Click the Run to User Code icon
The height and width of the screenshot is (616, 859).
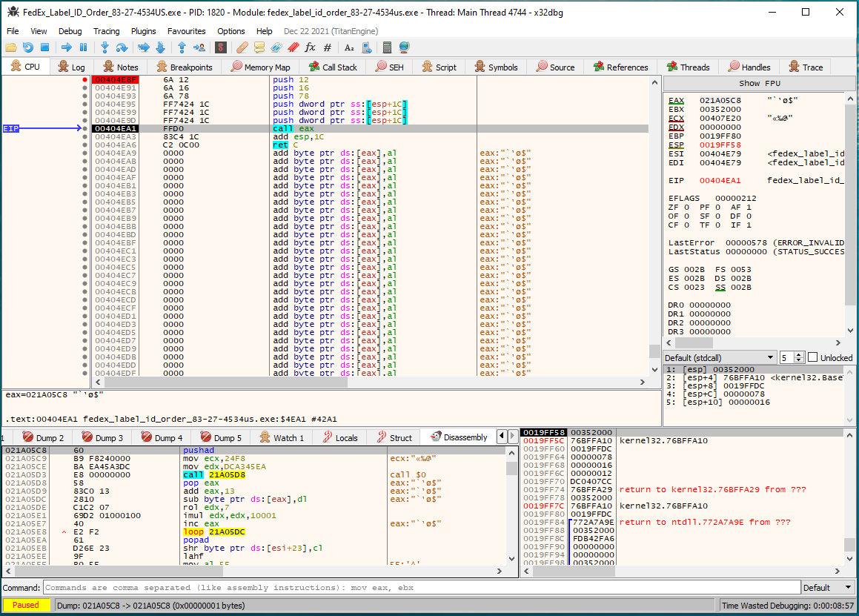coord(199,47)
